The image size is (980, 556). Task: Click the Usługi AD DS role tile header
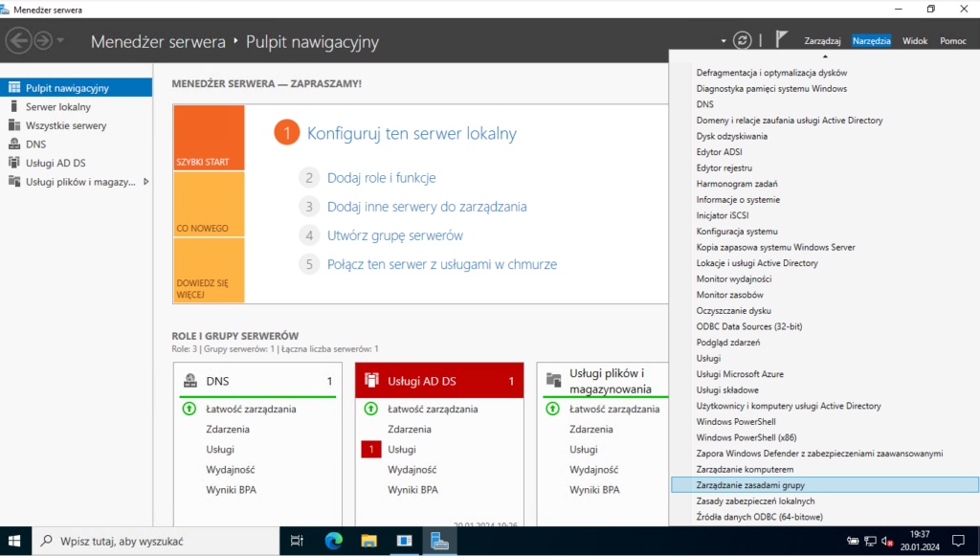(x=439, y=381)
